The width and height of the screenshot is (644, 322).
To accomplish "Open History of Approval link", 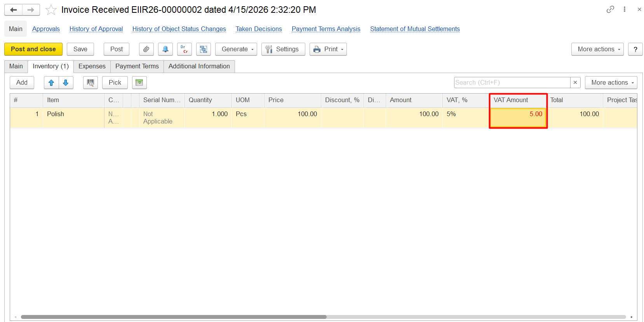I will click(96, 29).
